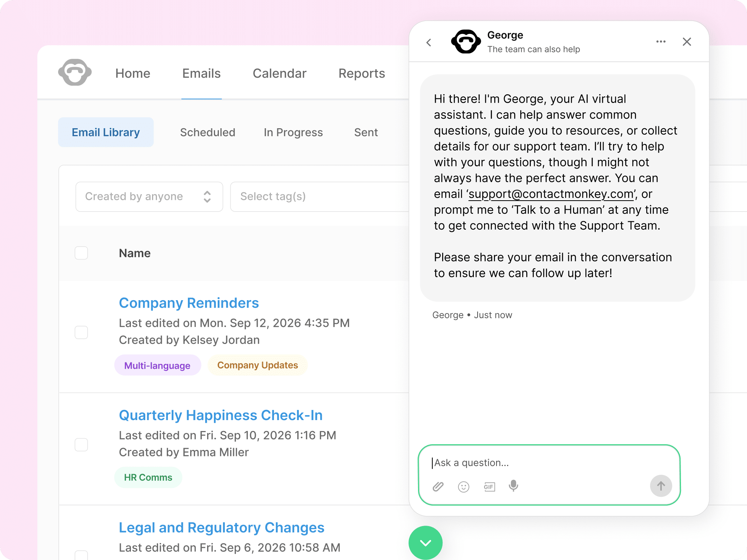Click the support@contactmonkey.com email link
This screenshot has height=560, width=747.
pyautogui.click(x=551, y=194)
